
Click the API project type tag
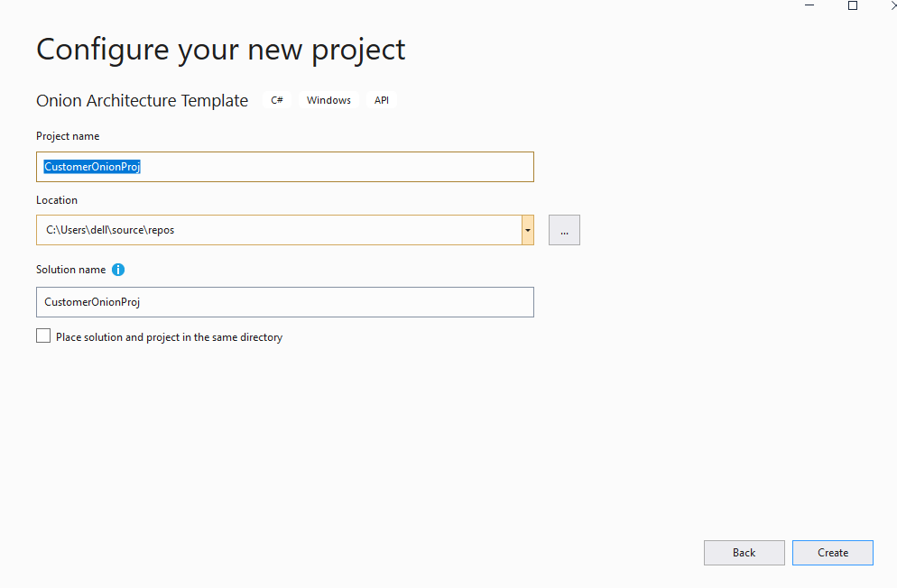381,99
